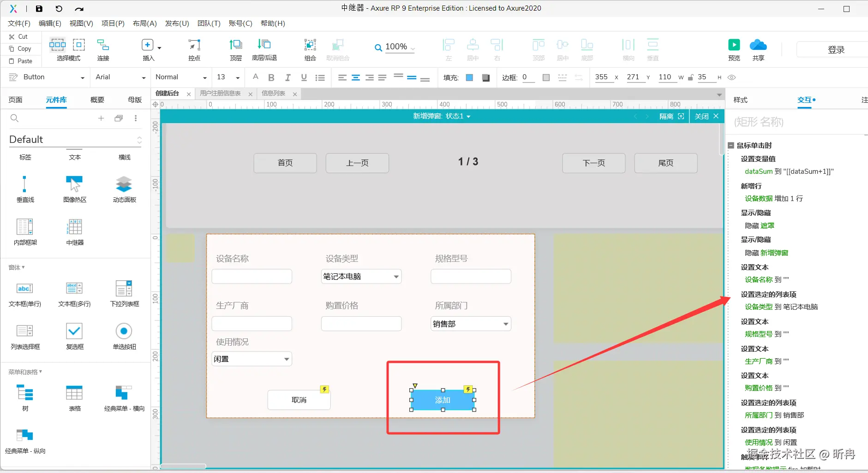Paste from the clipboard
This screenshot has width=868, height=473.
pos(21,61)
